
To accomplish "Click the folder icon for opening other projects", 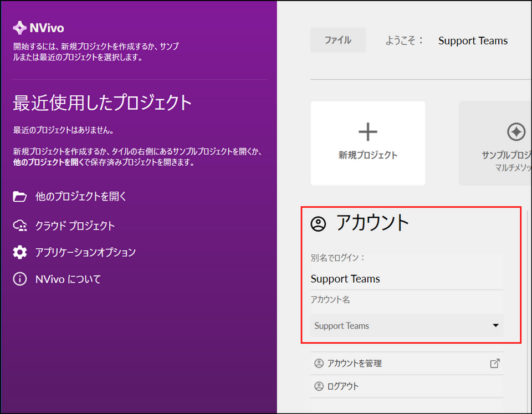I will [20, 196].
